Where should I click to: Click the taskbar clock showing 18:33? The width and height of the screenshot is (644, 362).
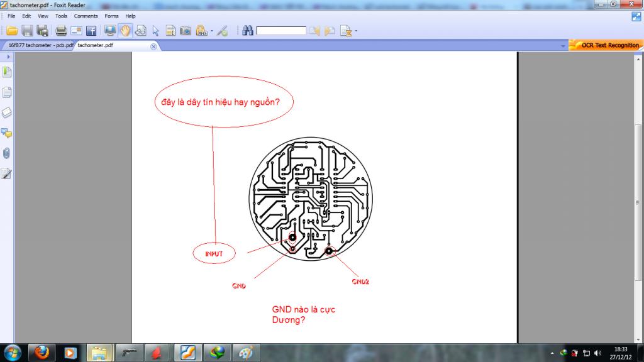[621, 353]
